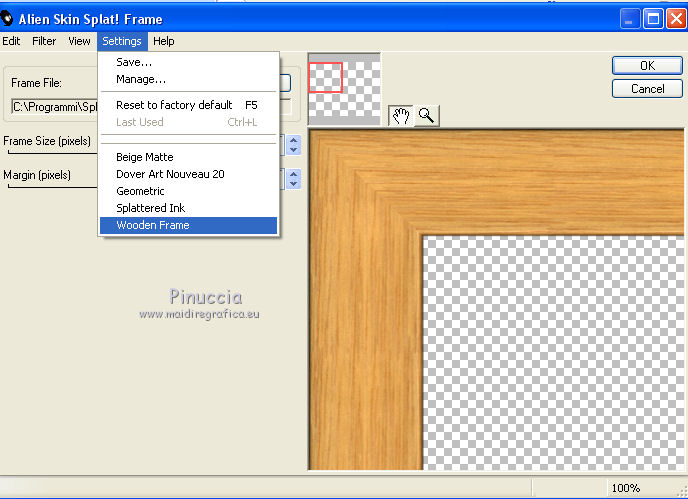688x499 pixels.
Task: Click the wooden frame preview area
Action: tap(496, 300)
